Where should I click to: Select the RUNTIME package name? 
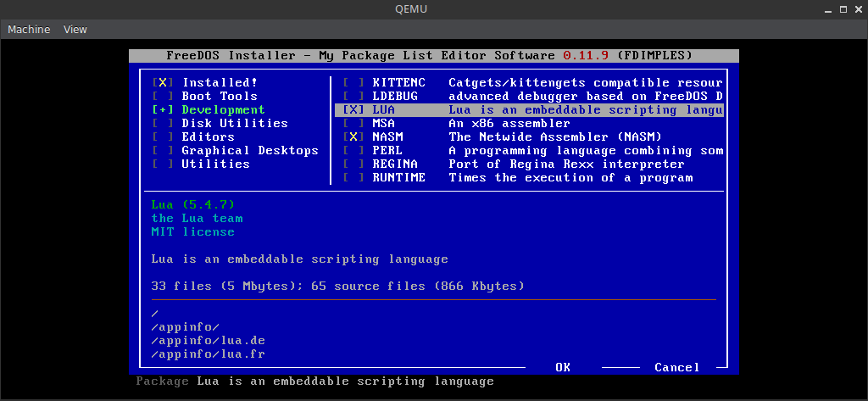pyautogui.click(x=399, y=178)
